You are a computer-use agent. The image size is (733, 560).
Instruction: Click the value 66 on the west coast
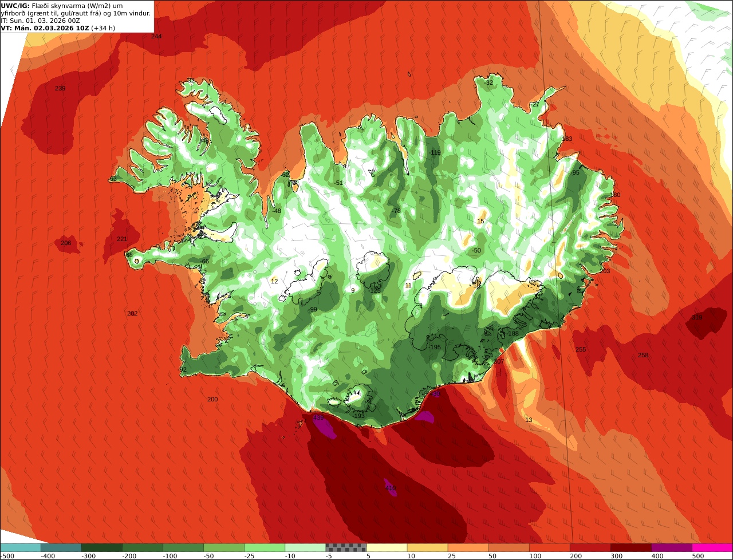[205, 261]
